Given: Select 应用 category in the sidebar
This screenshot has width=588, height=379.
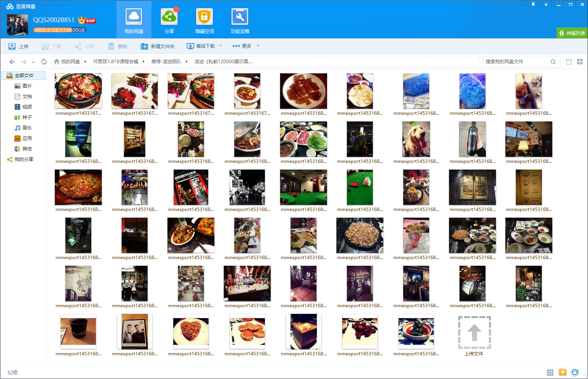Looking at the screenshot, I should (24, 138).
